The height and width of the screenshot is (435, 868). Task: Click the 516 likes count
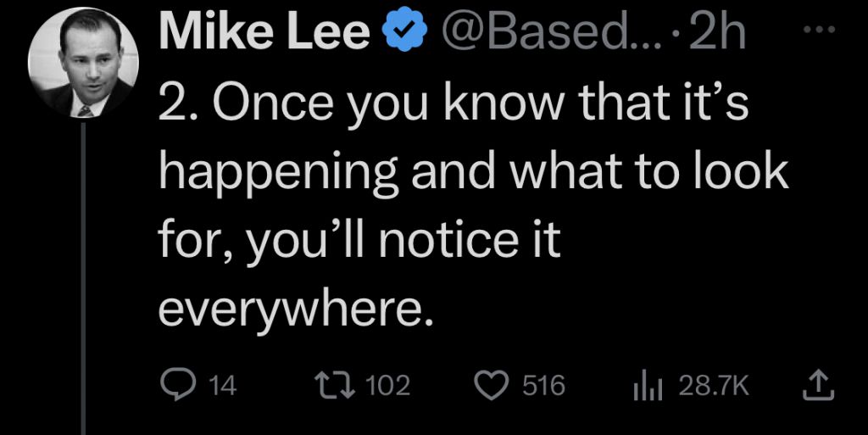click(x=543, y=386)
